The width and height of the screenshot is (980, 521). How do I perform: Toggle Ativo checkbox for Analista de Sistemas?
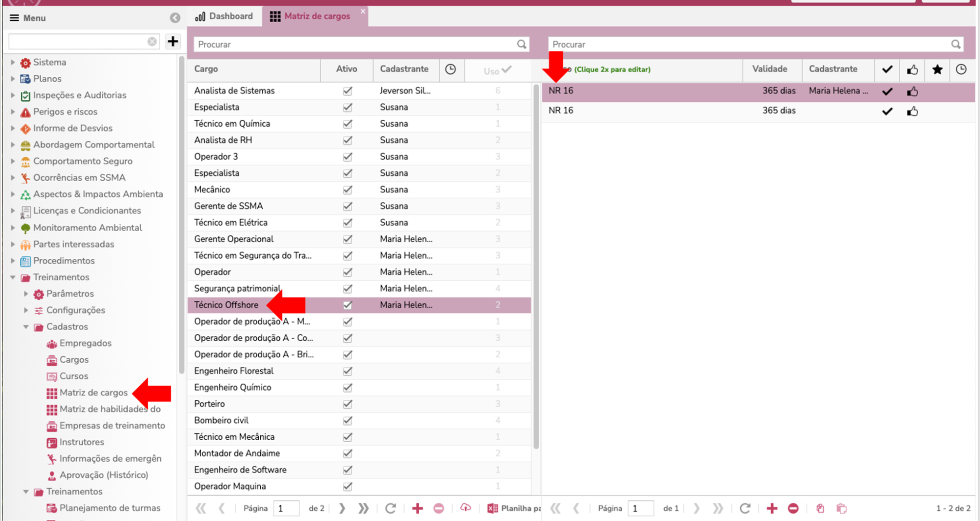[348, 91]
